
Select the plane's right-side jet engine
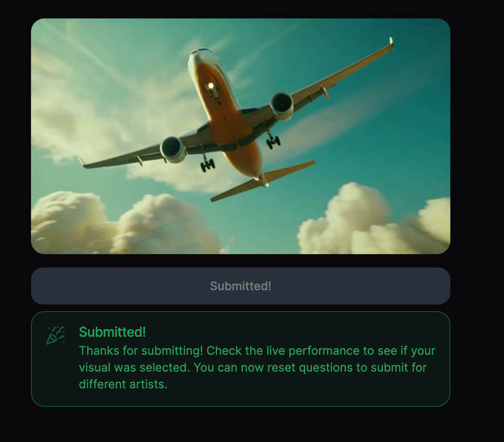click(282, 105)
